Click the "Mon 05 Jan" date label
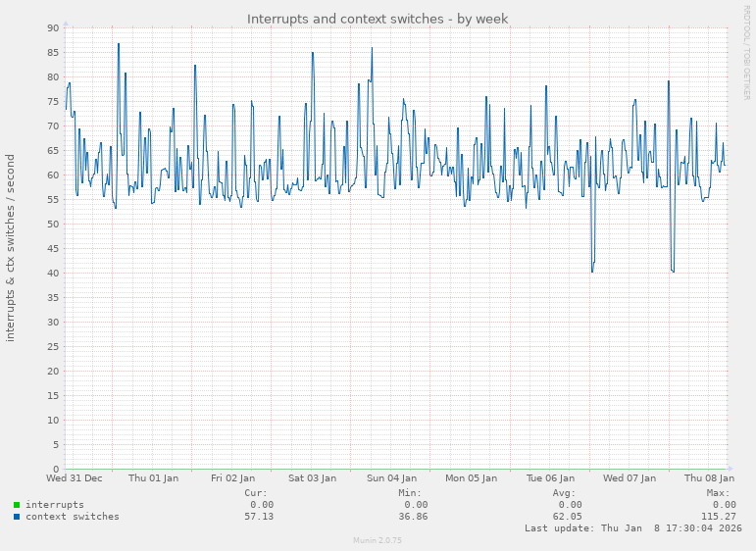Image resolution: width=756 pixels, height=551 pixels. 471,478
